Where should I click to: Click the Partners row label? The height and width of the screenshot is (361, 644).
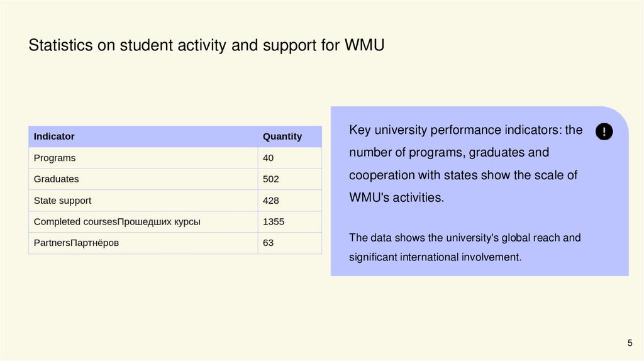(x=76, y=243)
